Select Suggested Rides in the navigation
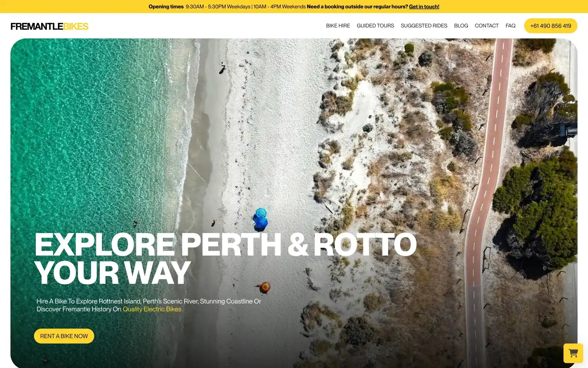 coord(424,25)
